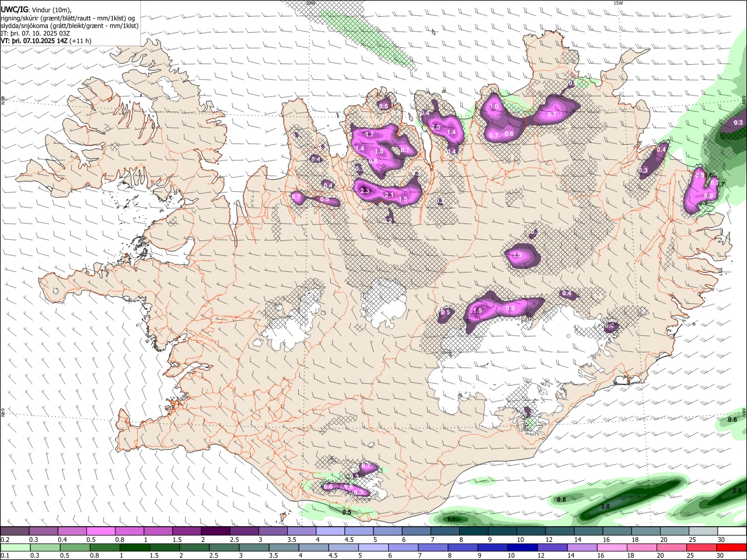Click the light violet 14–16 rain legend swatch
Viewport: 747px width, 560px height.
(x=582, y=547)
